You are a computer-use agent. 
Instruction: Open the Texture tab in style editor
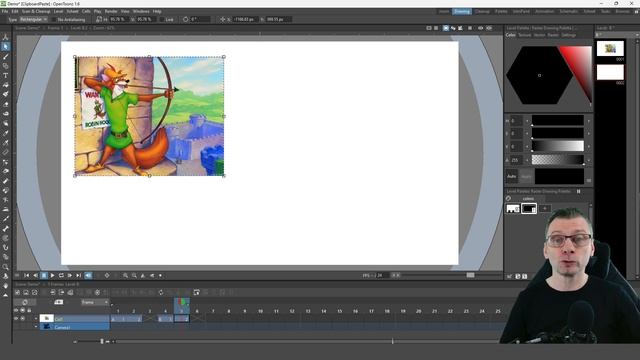coord(525,35)
